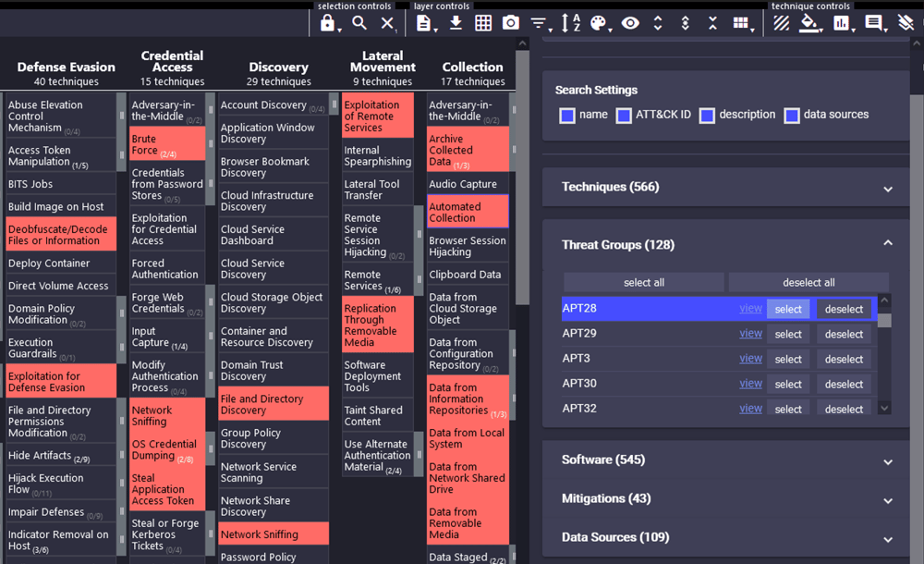This screenshot has height=564, width=924.
Task: Expand the Techniques (566) section
Action: [x=726, y=187]
